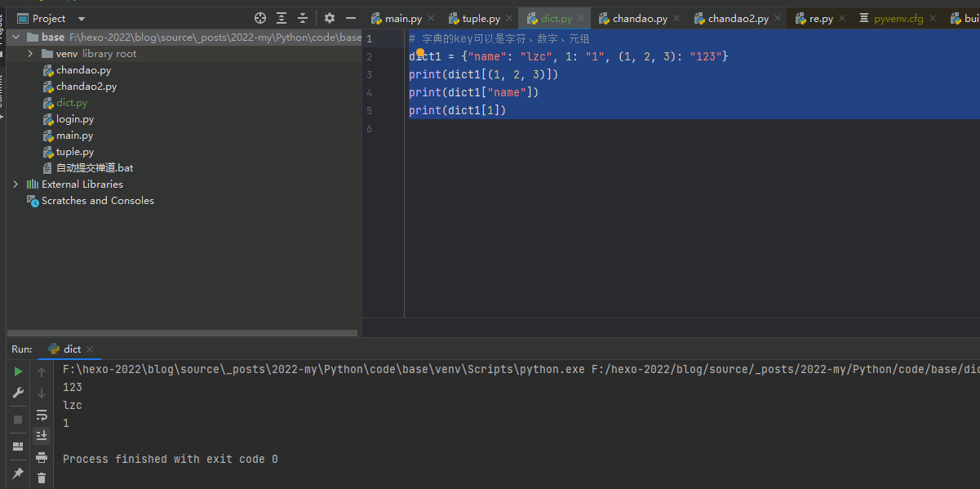The image size is (980, 489).
Task: Toggle soft-wrap in Run console
Action: [x=42, y=415]
